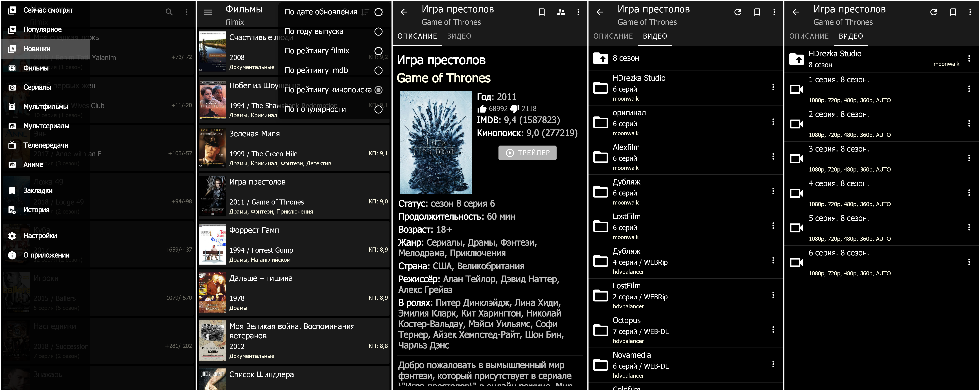
Task: Select Новинки in the navigation drawer
Action: pos(45,49)
